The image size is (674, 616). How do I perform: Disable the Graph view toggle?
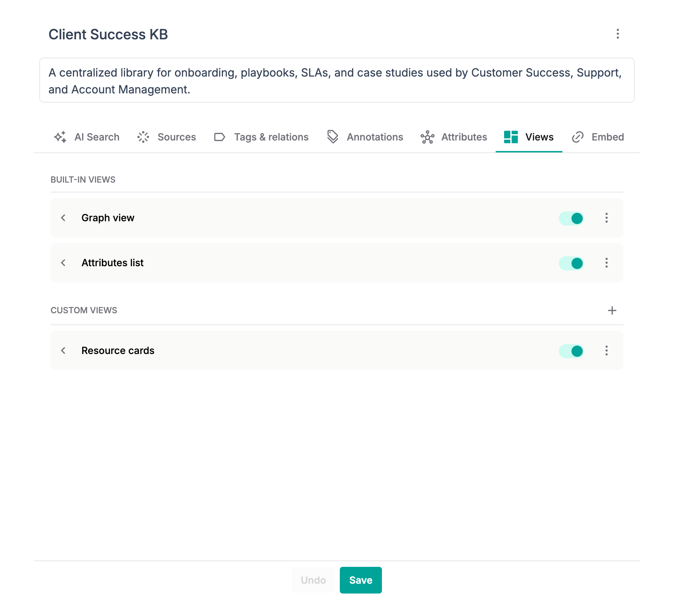(x=571, y=218)
